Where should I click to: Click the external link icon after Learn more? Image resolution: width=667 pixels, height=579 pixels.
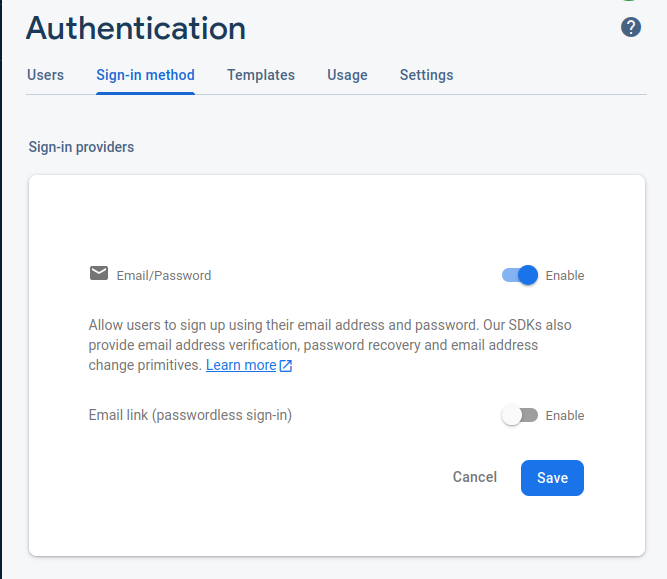coord(286,366)
